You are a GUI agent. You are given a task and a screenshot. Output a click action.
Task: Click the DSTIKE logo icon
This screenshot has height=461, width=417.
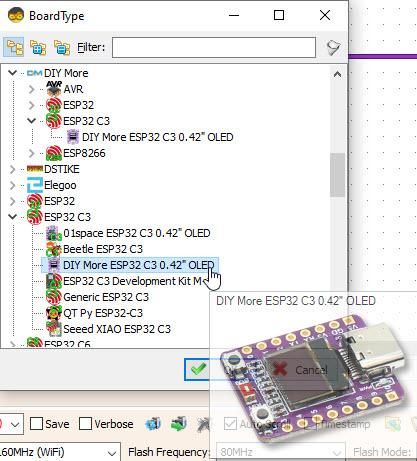point(35,169)
